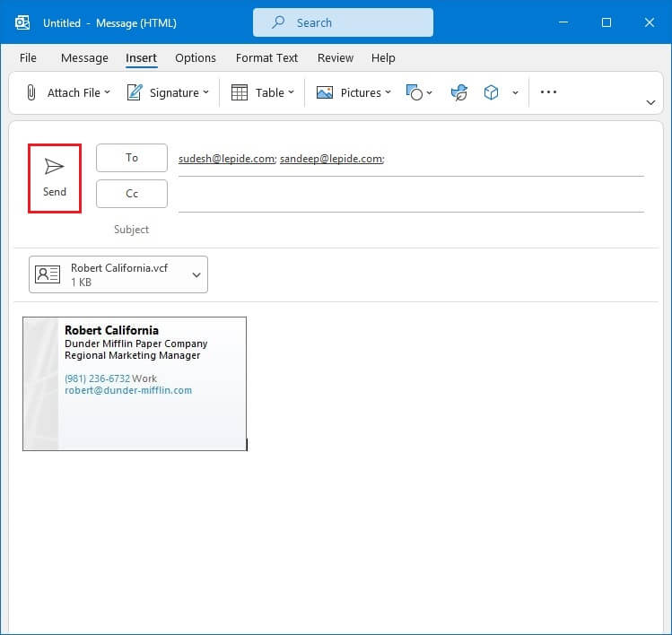Switch to the Message tab
672x635 pixels.
[x=84, y=57]
